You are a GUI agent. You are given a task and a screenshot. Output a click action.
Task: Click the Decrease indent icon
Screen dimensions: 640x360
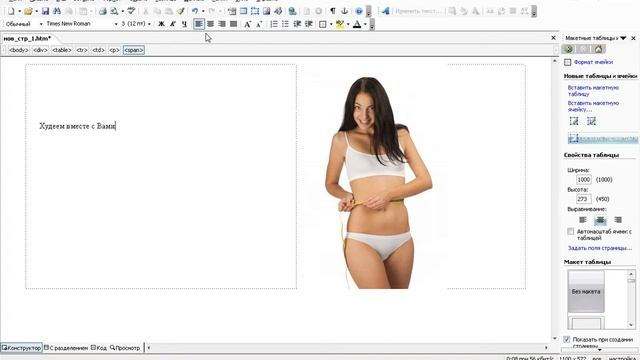[x=297, y=24]
